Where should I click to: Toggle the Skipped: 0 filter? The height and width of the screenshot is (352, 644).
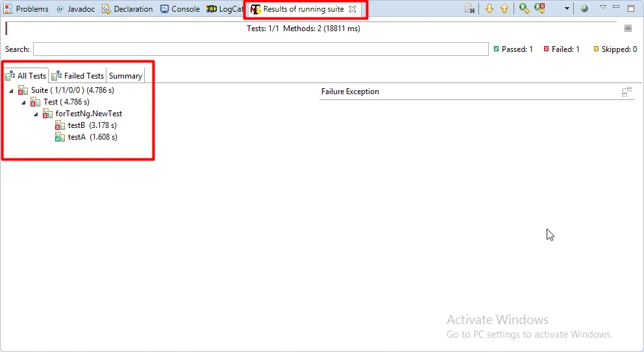click(x=615, y=49)
